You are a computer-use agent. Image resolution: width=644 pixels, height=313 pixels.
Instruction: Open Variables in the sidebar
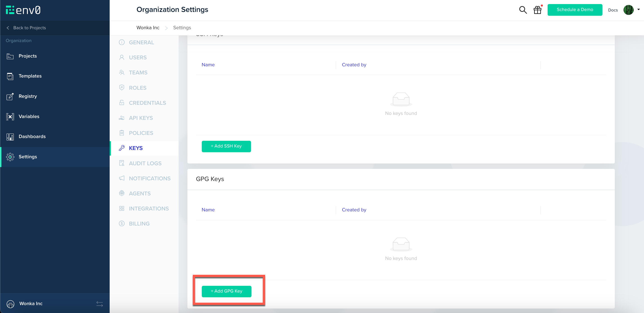click(x=29, y=116)
